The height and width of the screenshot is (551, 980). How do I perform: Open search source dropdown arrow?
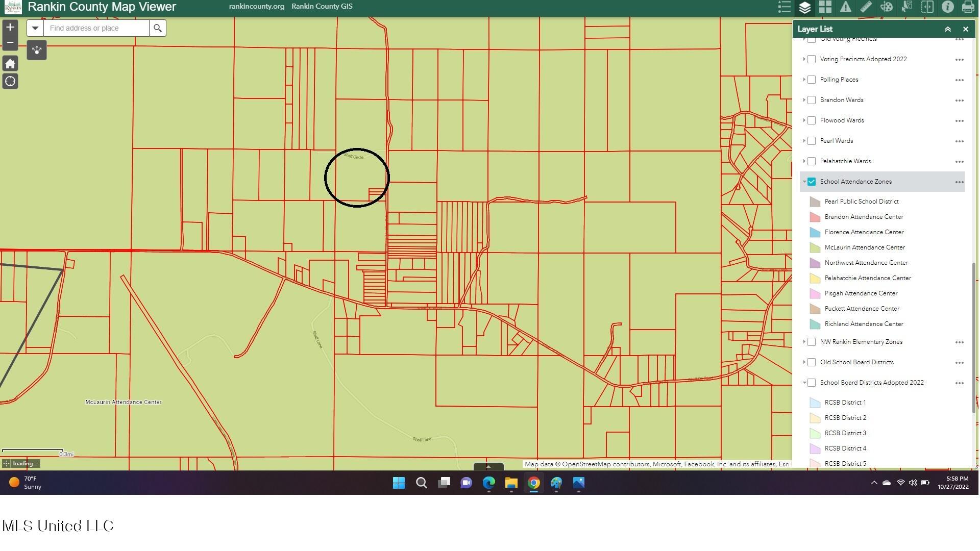tap(35, 28)
